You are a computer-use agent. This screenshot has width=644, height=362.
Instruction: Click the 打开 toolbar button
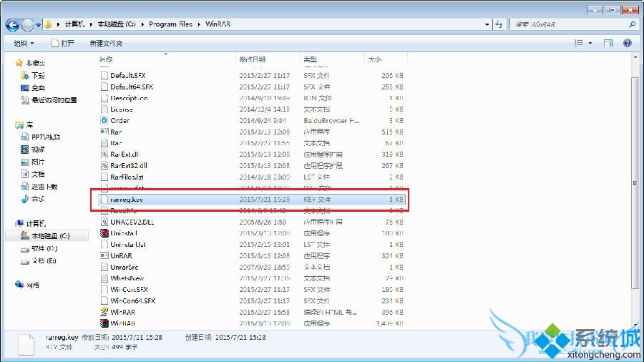(x=63, y=43)
